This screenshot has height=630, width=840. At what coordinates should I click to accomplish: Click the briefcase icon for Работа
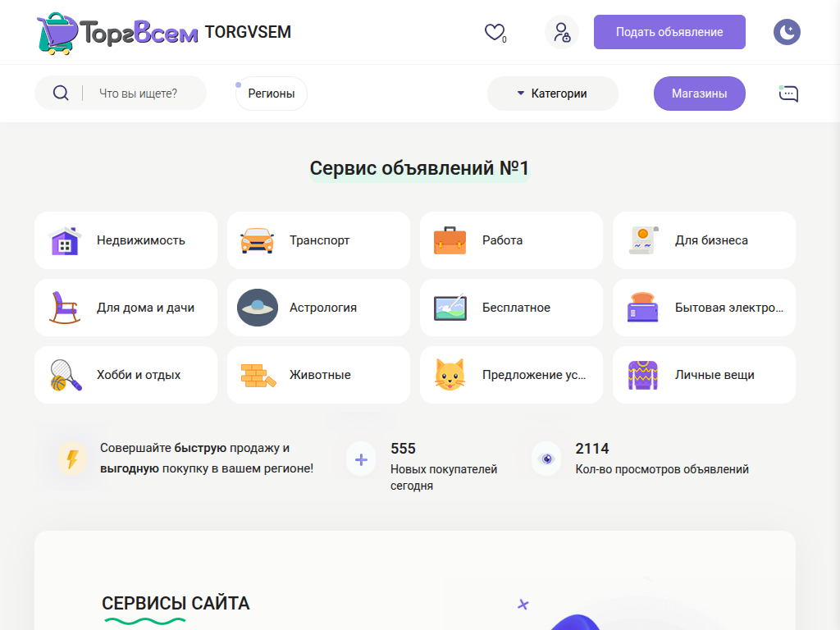pyautogui.click(x=449, y=240)
